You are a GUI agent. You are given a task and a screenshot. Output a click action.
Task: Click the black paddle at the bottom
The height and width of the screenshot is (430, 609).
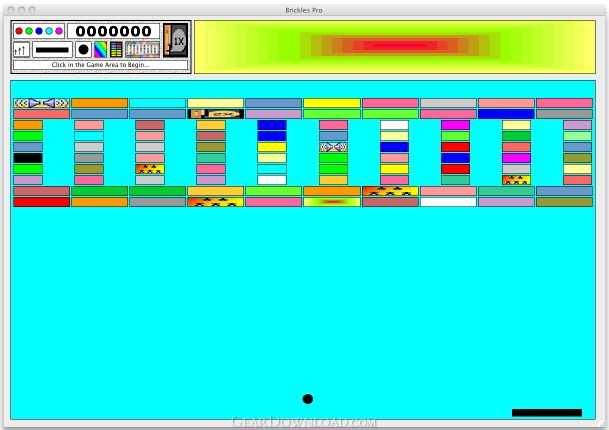[x=547, y=413]
